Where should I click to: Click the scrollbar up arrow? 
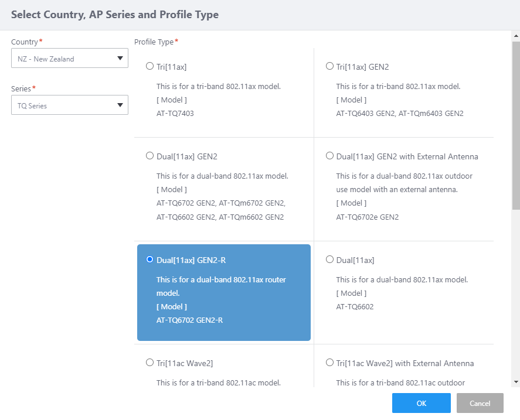[515, 36]
